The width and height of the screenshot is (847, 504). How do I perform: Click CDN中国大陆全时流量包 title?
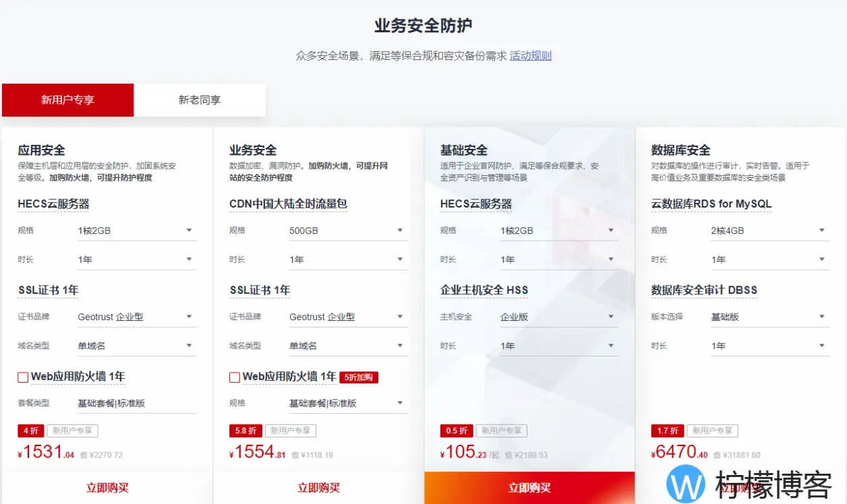(x=288, y=204)
